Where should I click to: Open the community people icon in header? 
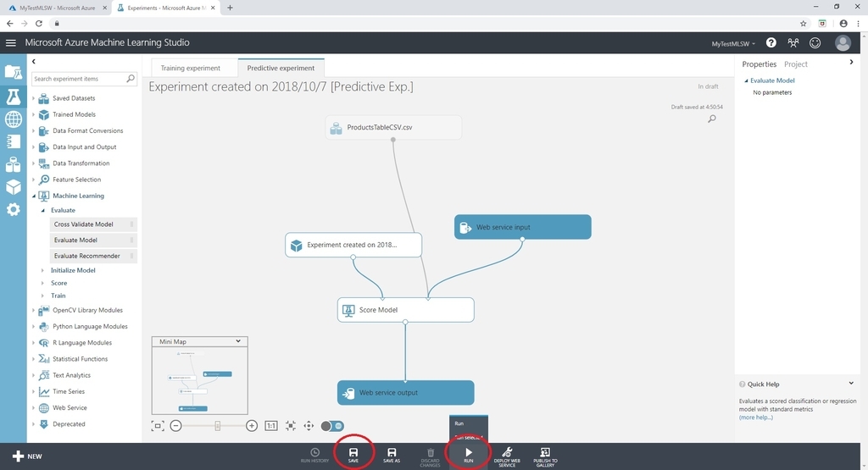coord(793,42)
